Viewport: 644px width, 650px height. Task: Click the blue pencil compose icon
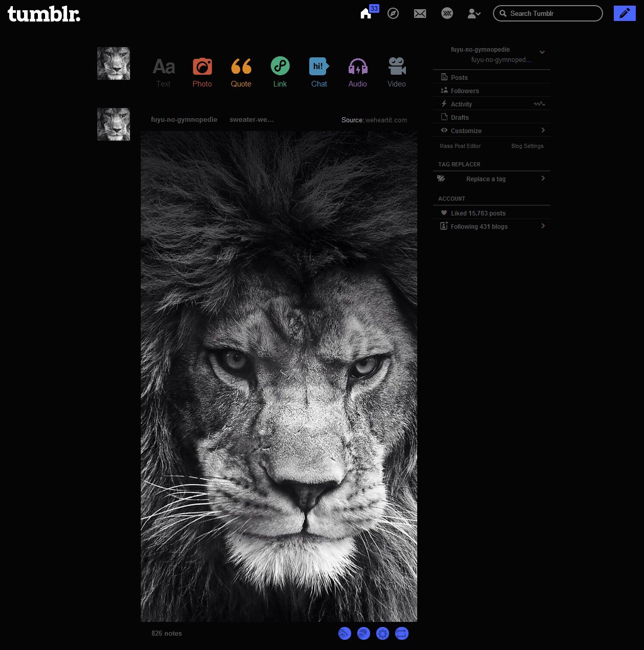624,13
